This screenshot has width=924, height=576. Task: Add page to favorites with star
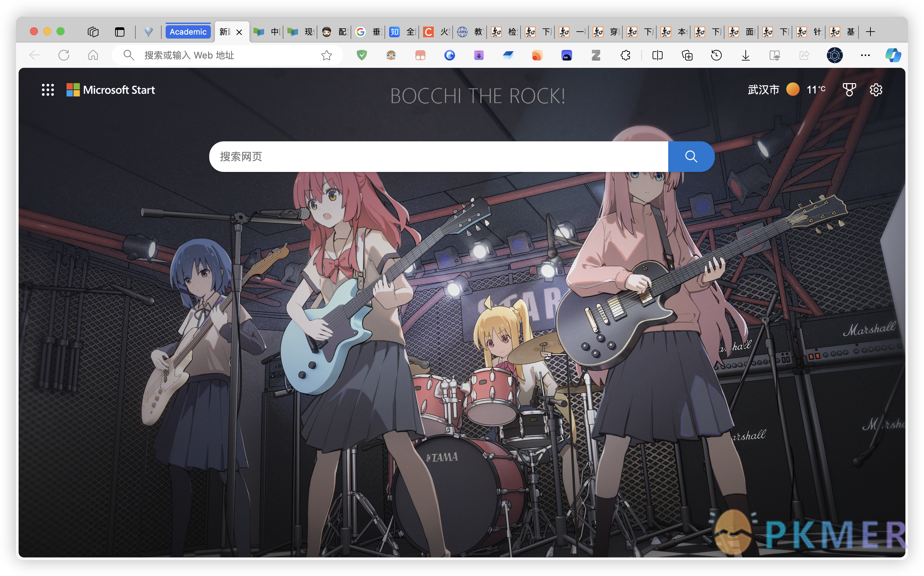(x=327, y=56)
